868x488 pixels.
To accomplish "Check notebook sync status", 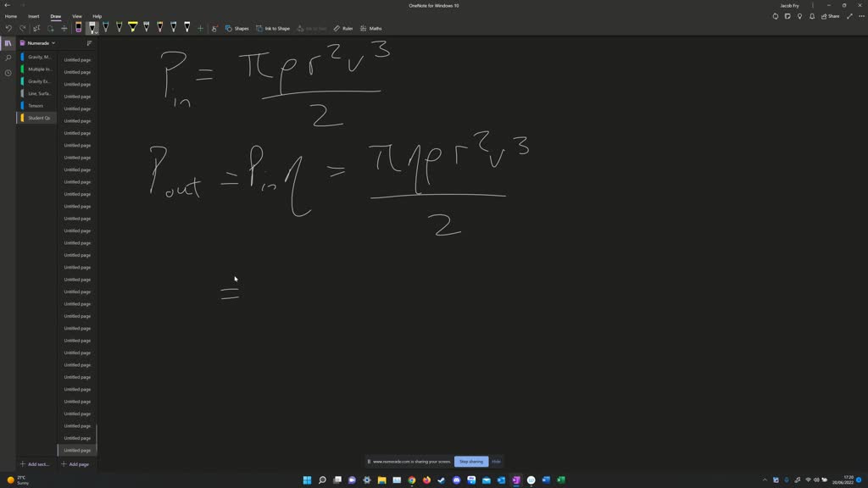I will coord(776,17).
